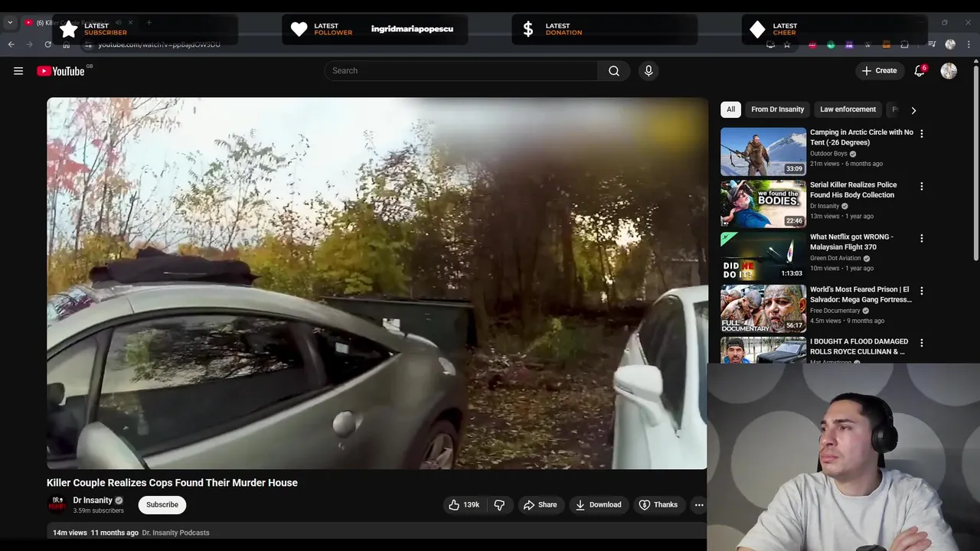Click the 14m views text in description

coord(70,533)
